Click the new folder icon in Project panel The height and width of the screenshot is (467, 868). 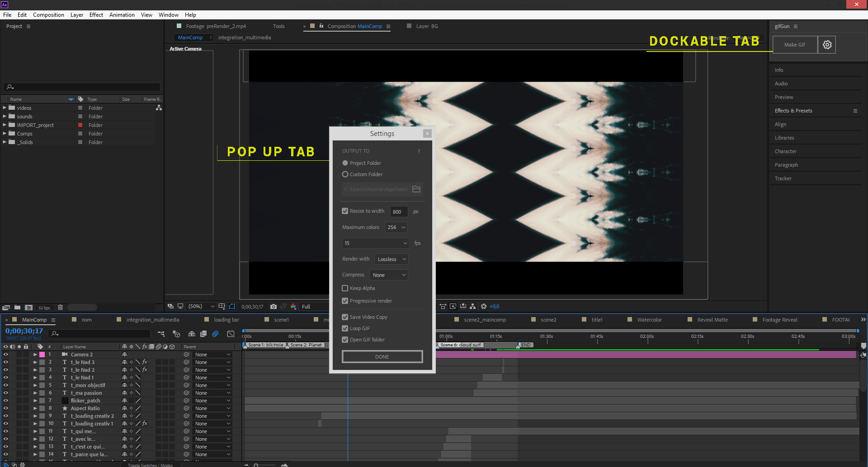(x=17, y=308)
